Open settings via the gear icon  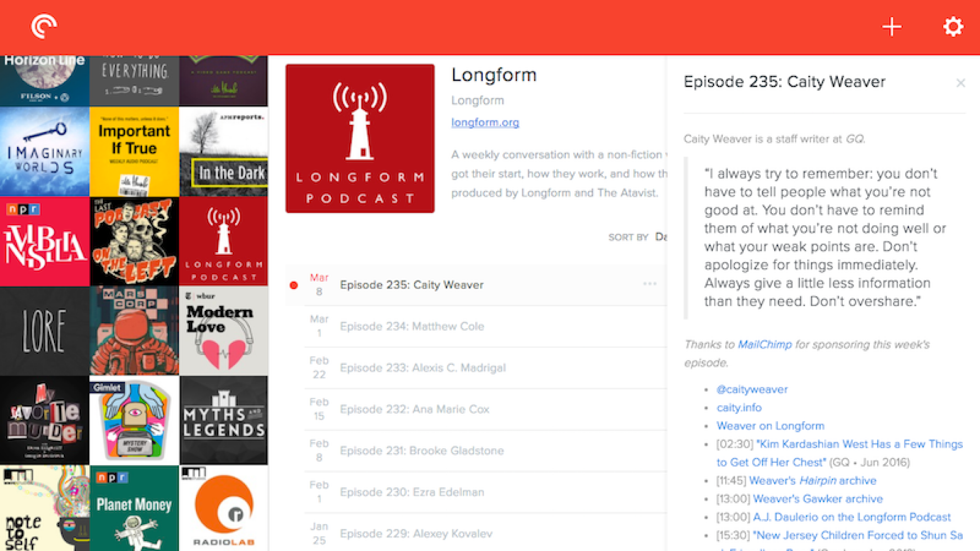pos(953,26)
